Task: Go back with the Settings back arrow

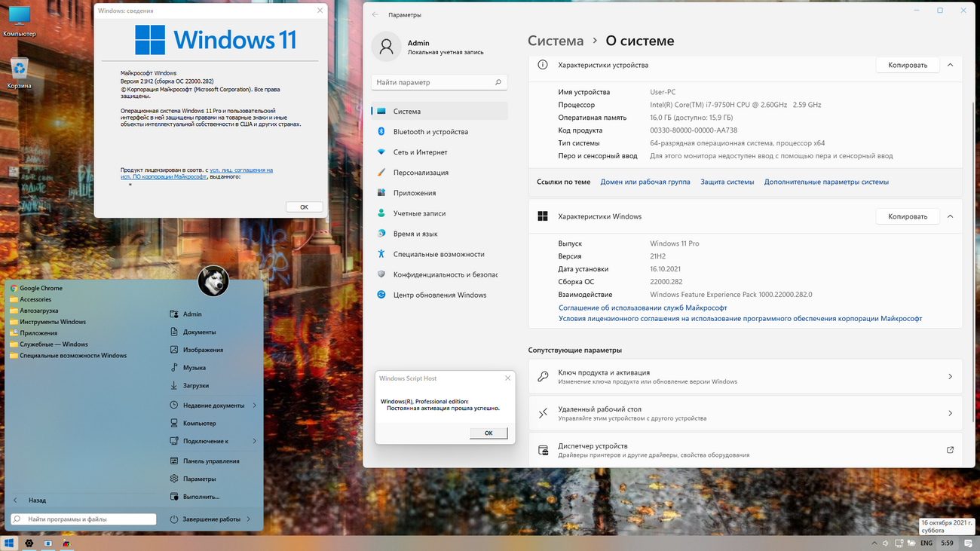Action: (375, 14)
